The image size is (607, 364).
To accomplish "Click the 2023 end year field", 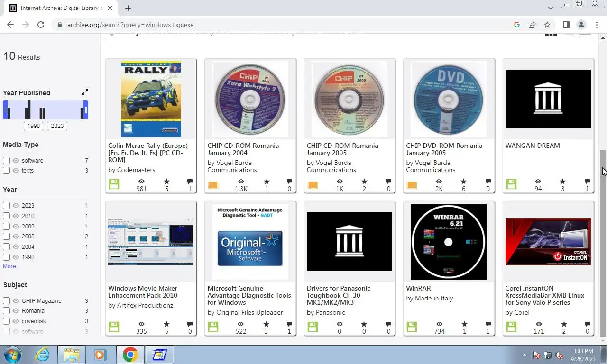I will (57, 126).
